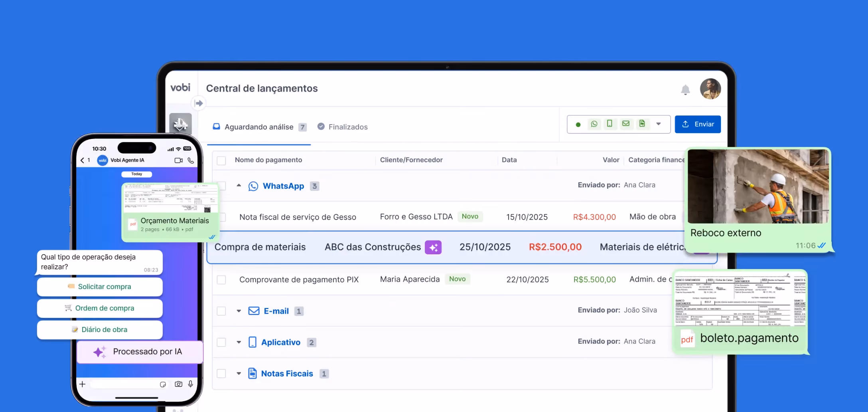Start a video call with Vobi Agente IA

pyautogui.click(x=178, y=160)
